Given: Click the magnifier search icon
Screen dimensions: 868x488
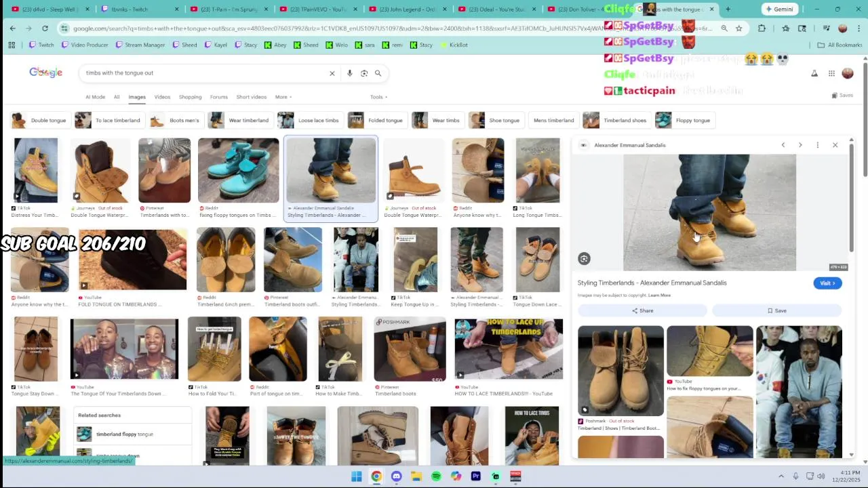Looking at the screenshot, I should [x=378, y=73].
